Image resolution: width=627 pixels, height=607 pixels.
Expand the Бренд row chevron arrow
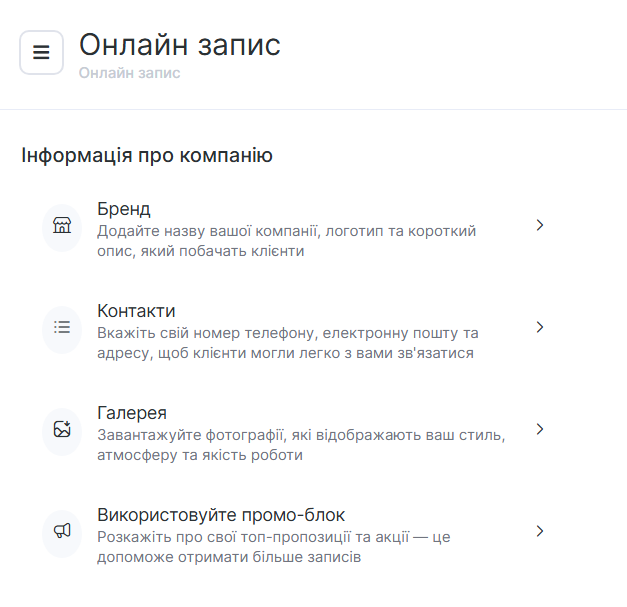[x=539, y=225]
